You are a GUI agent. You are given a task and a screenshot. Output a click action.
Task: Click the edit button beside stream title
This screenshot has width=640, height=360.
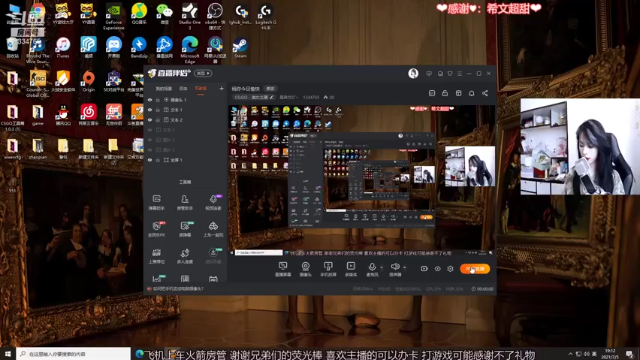click(x=270, y=89)
